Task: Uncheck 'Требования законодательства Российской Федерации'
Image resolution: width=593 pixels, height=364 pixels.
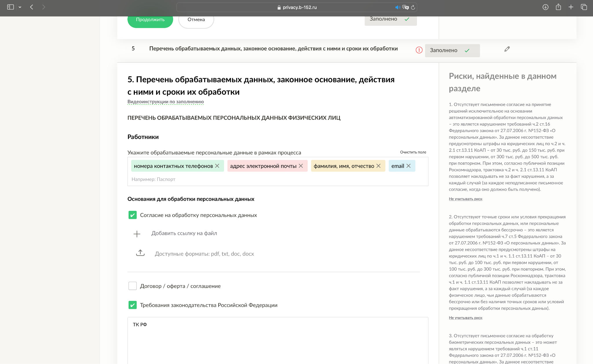Action: (x=133, y=305)
